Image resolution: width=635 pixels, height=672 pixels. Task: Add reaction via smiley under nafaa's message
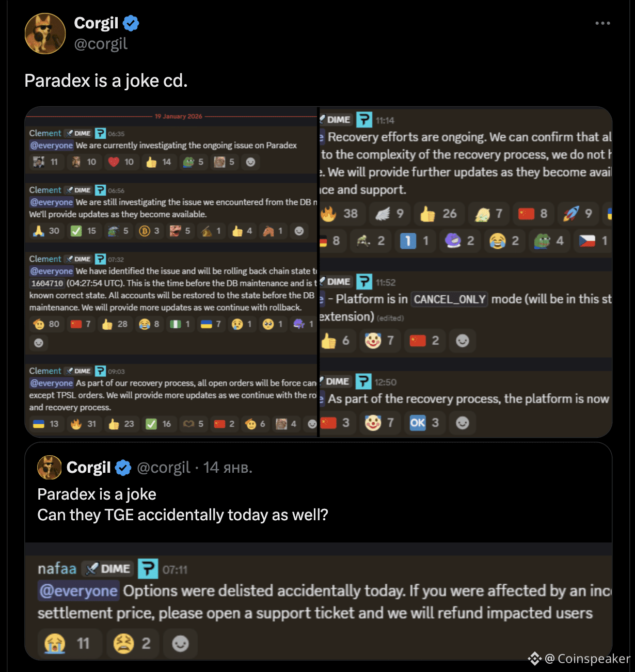[180, 644]
